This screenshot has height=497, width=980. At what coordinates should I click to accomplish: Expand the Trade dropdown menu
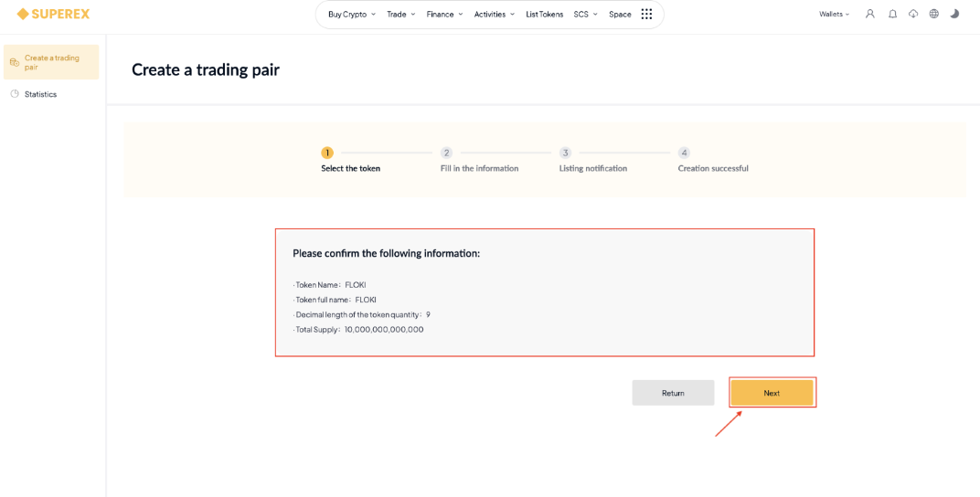[x=401, y=15]
